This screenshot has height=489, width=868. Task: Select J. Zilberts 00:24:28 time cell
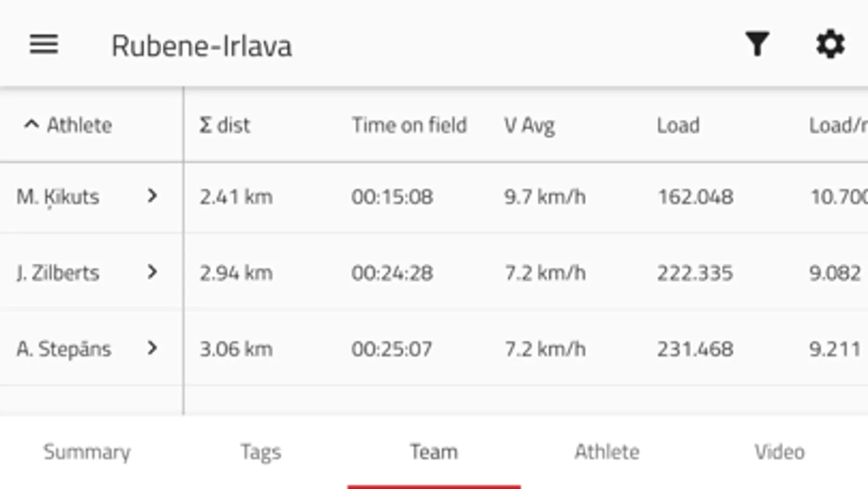tap(392, 273)
